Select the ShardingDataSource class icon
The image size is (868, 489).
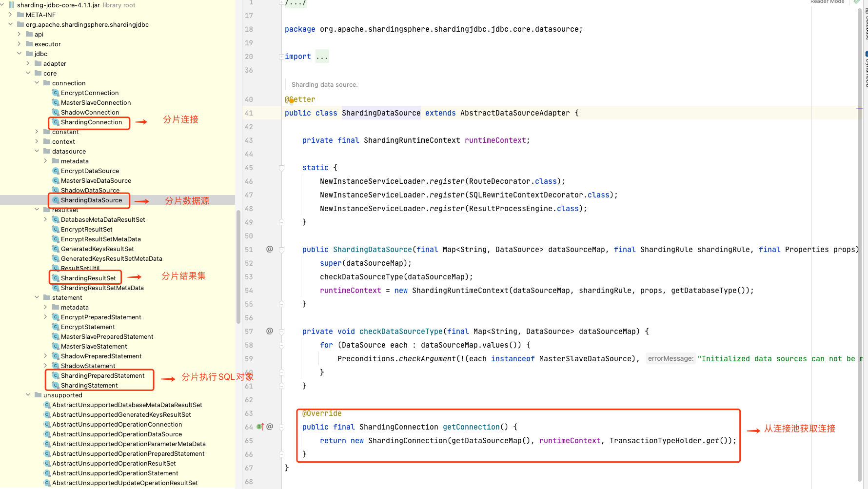point(55,200)
